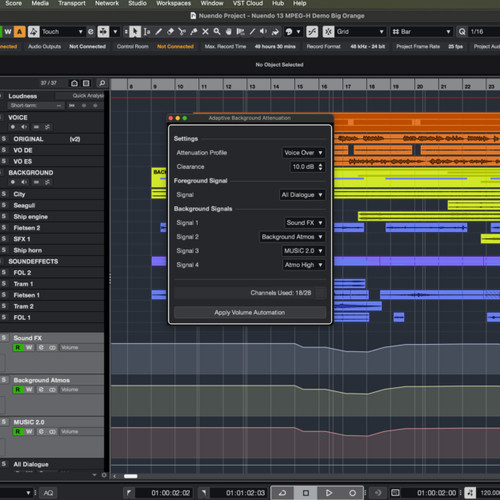Open the Attenuation Profile Voice Over dropdown
500x500 pixels.
click(x=303, y=153)
